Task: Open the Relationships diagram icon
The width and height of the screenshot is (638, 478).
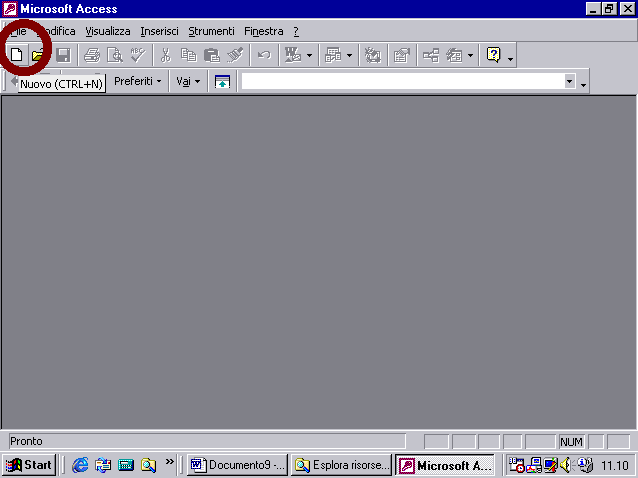Action: pyautogui.click(x=431, y=55)
